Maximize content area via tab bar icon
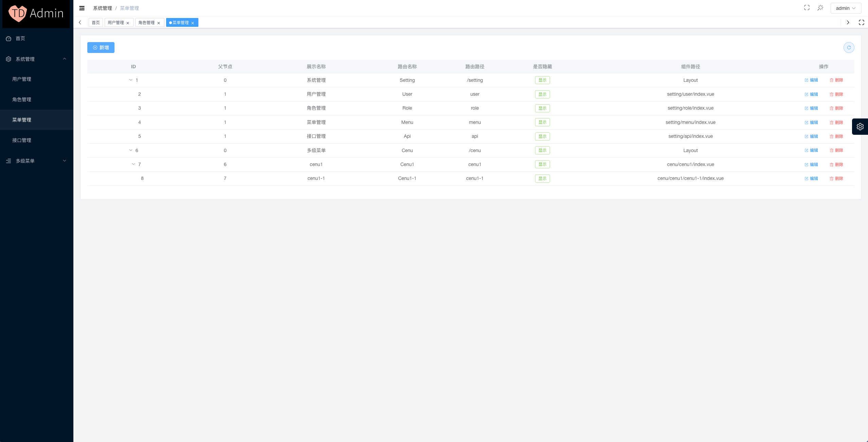This screenshot has width=868, height=442. pos(861,22)
